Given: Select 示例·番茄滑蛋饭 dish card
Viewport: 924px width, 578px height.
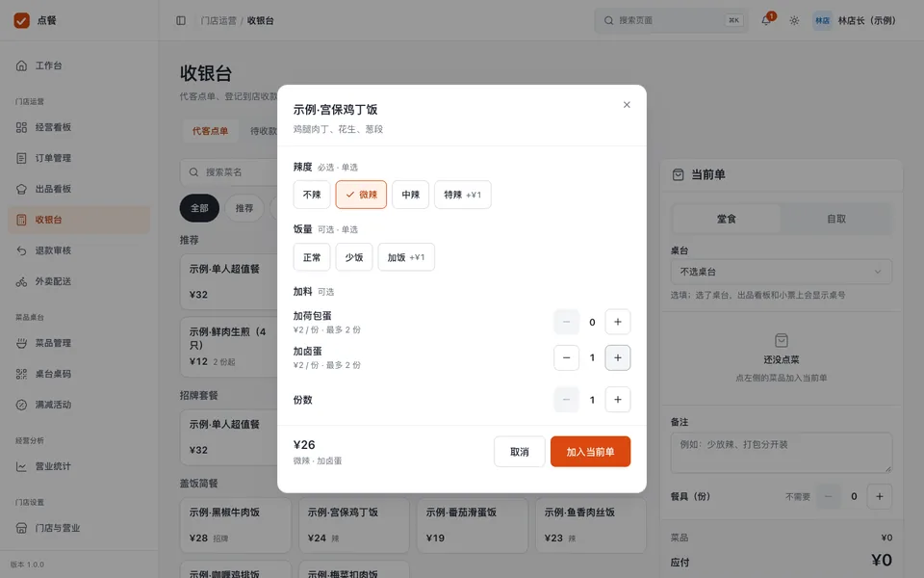Looking at the screenshot, I should pos(473,526).
